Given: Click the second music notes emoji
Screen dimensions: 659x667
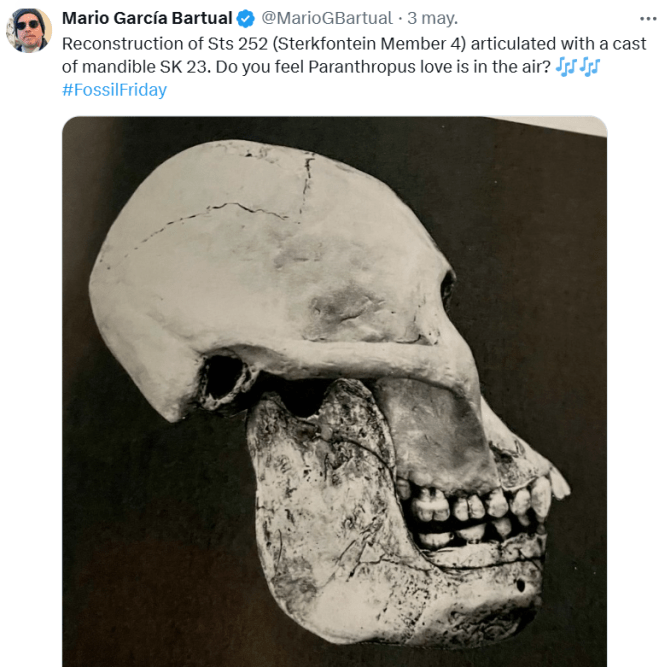Looking at the screenshot, I should [590, 67].
